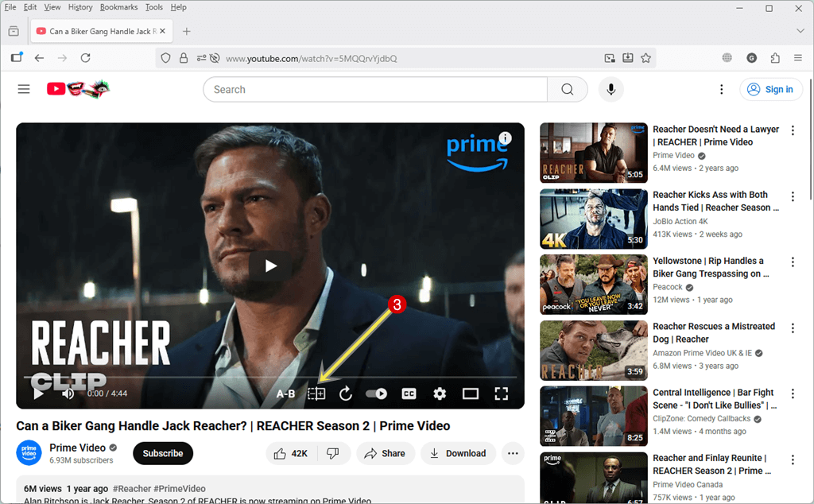The image size is (814, 504).
Task: Click the JoBlo Action 4K channel name
Action: 680,221
